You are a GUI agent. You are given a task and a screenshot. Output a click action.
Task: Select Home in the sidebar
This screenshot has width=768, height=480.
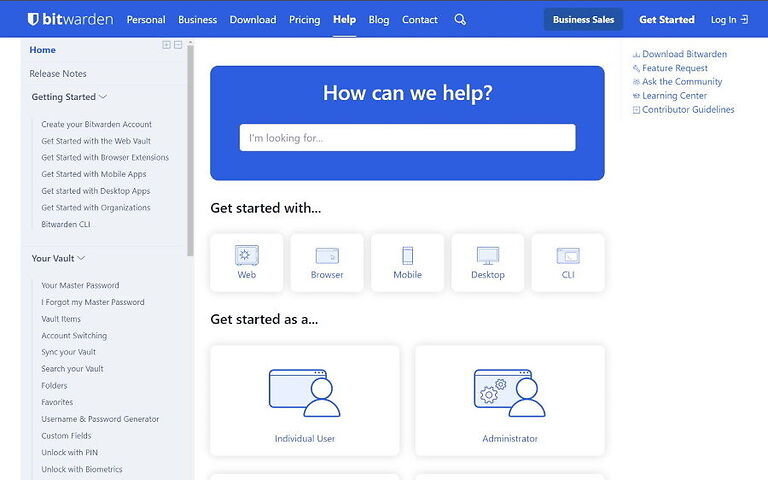[43, 50]
